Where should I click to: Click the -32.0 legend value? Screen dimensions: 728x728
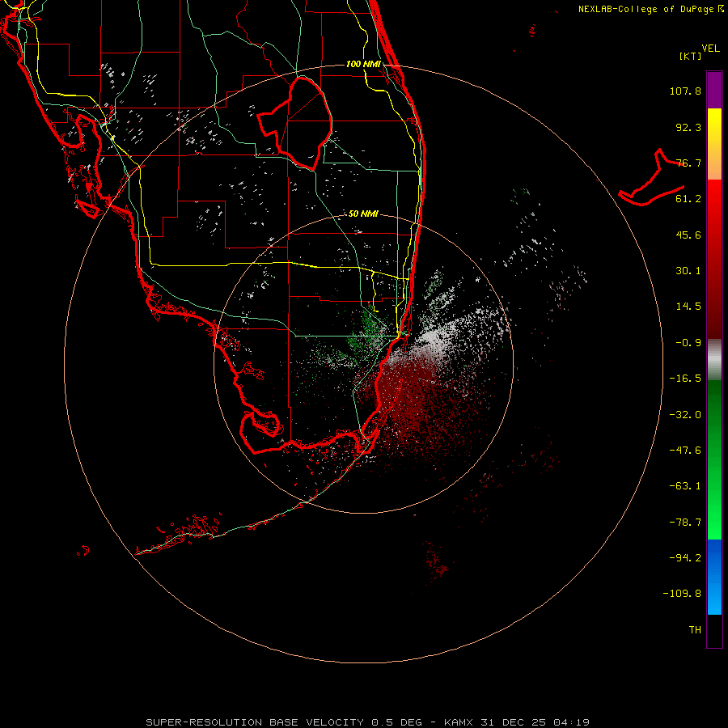685,415
